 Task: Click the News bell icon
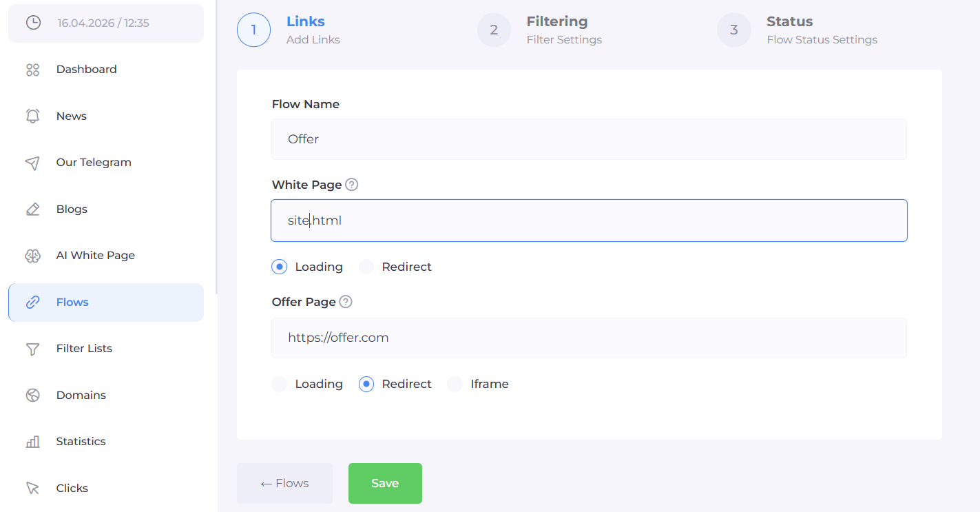32,116
